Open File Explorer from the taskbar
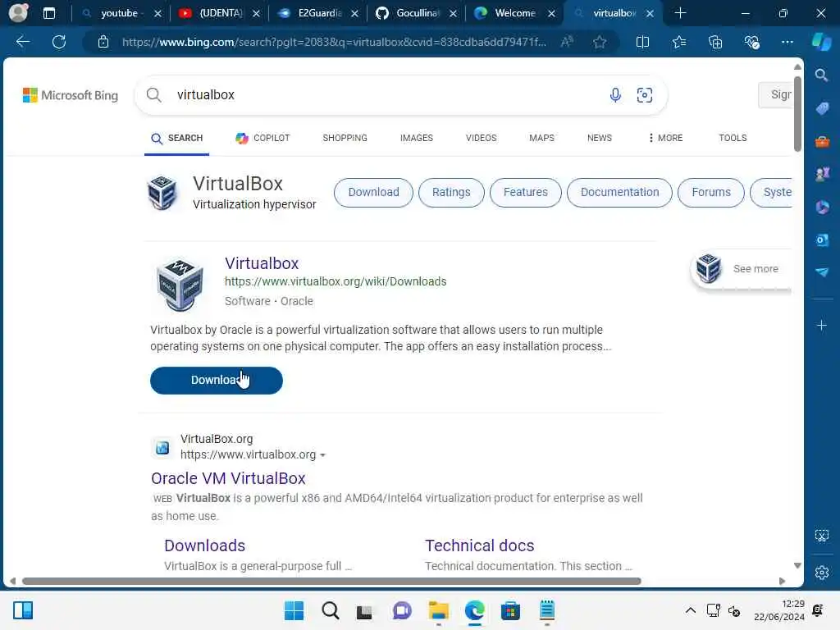Viewport: 840px width, 630px height. [x=438, y=610]
